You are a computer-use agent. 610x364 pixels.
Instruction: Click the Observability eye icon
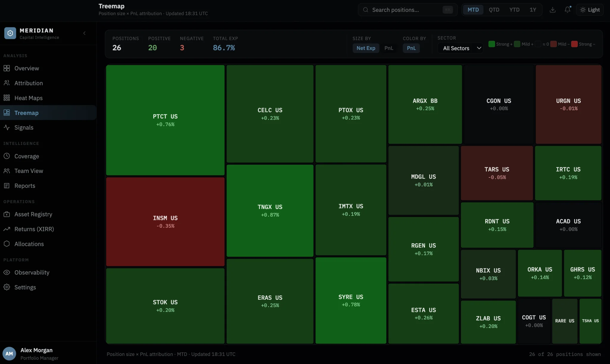(x=7, y=272)
